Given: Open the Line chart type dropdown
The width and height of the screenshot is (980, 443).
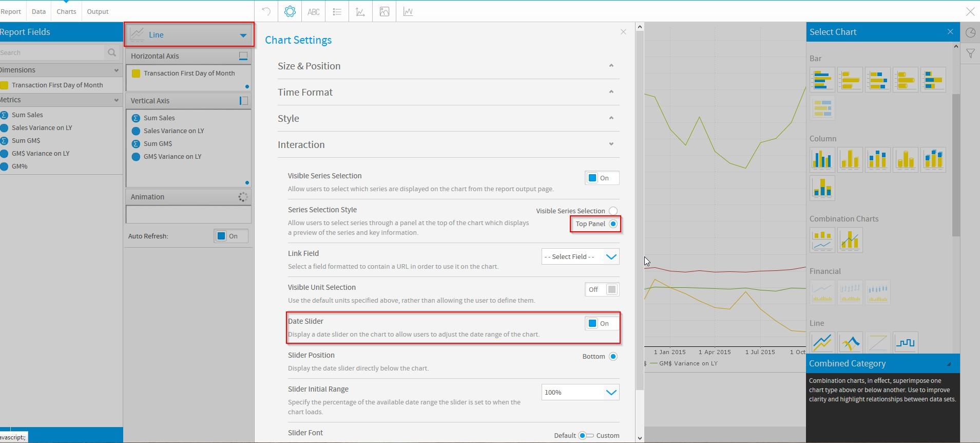Looking at the screenshot, I should pos(189,35).
